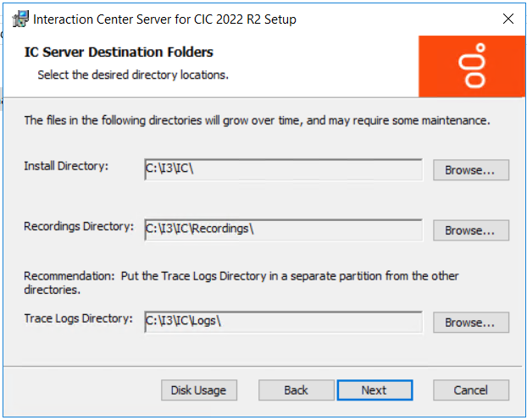Close the setup window with the X button
Screen dimensions: 527x420
[x=508, y=19]
